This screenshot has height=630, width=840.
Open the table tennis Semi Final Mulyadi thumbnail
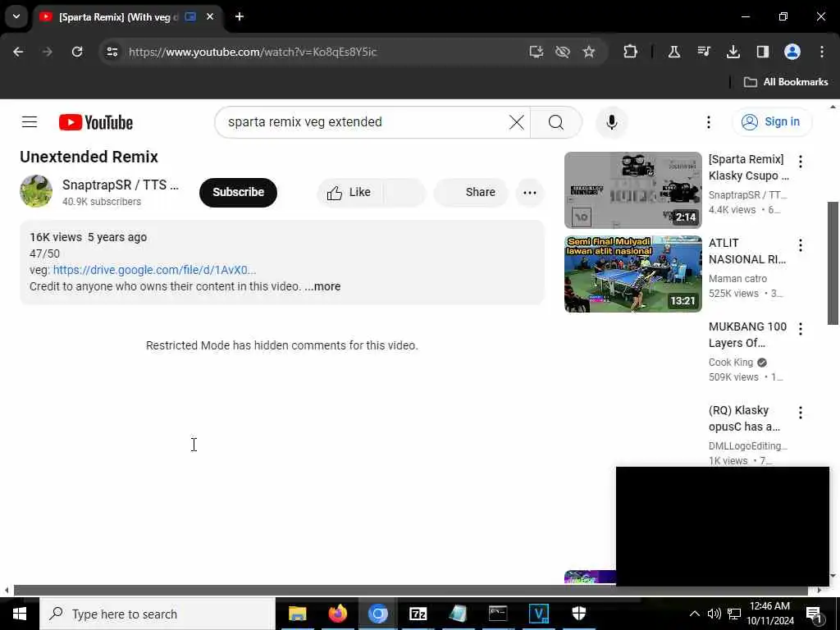632,274
